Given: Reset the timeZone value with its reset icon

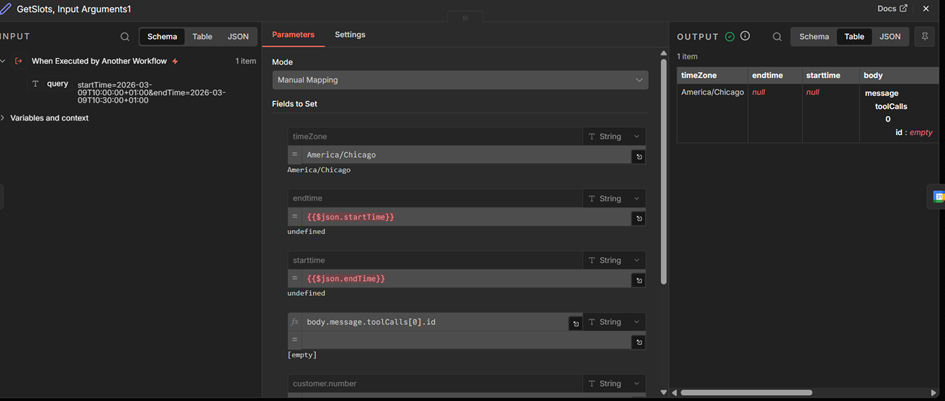Looking at the screenshot, I should click(638, 156).
